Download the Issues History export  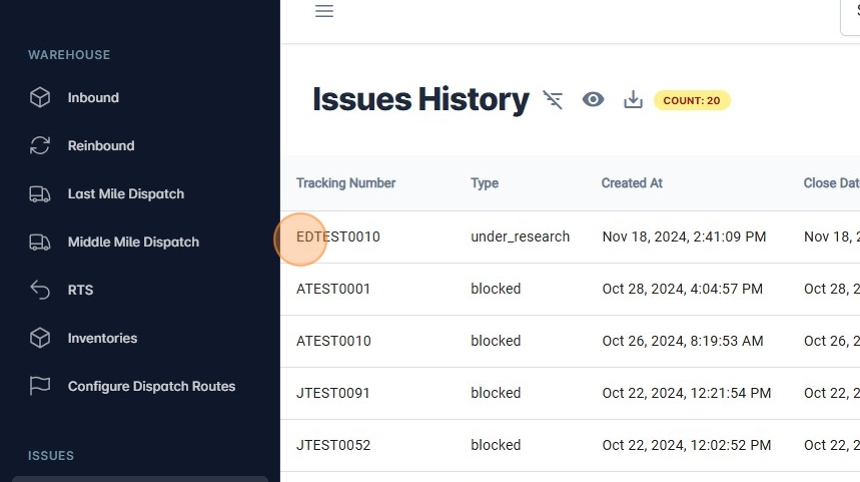633,100
